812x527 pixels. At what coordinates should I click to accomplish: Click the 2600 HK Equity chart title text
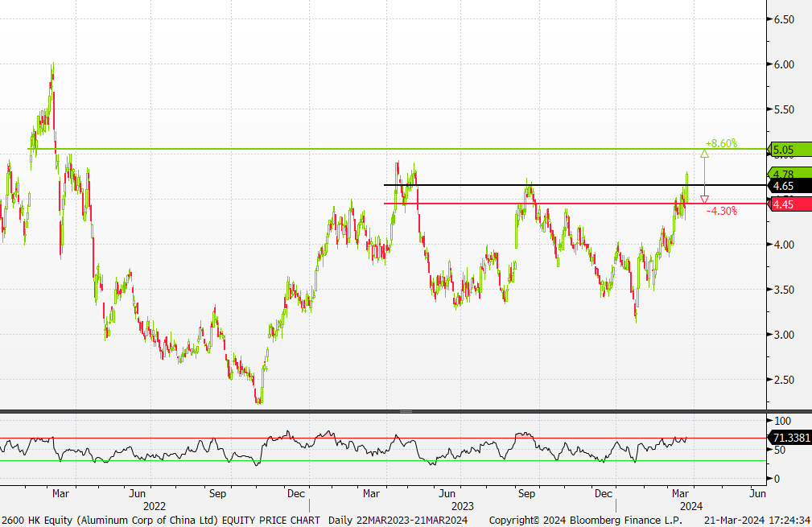[161, 521]
